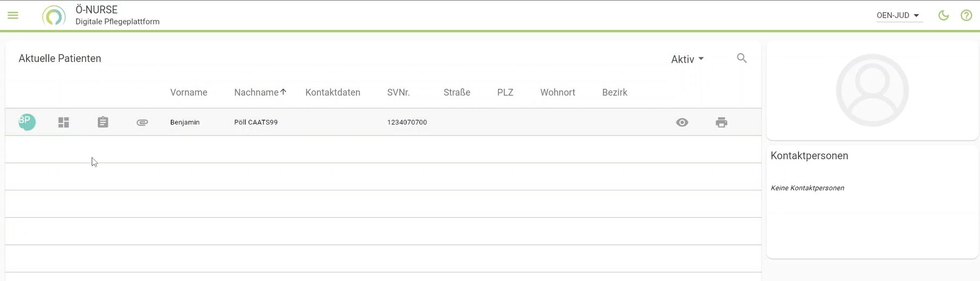The width and height of the screenshot is (980, 281).
Task: Open the hamburger navigation menu
Action: tap(13, 16)
